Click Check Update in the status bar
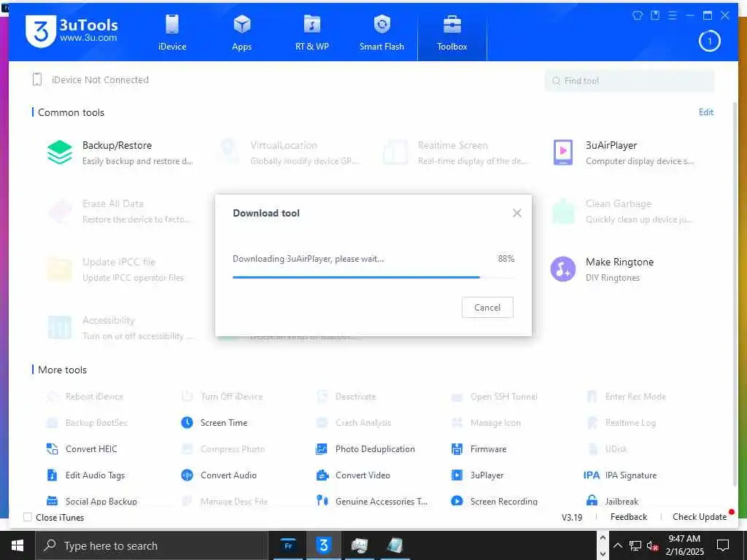747x560 pixels. [x=700, y=517]
